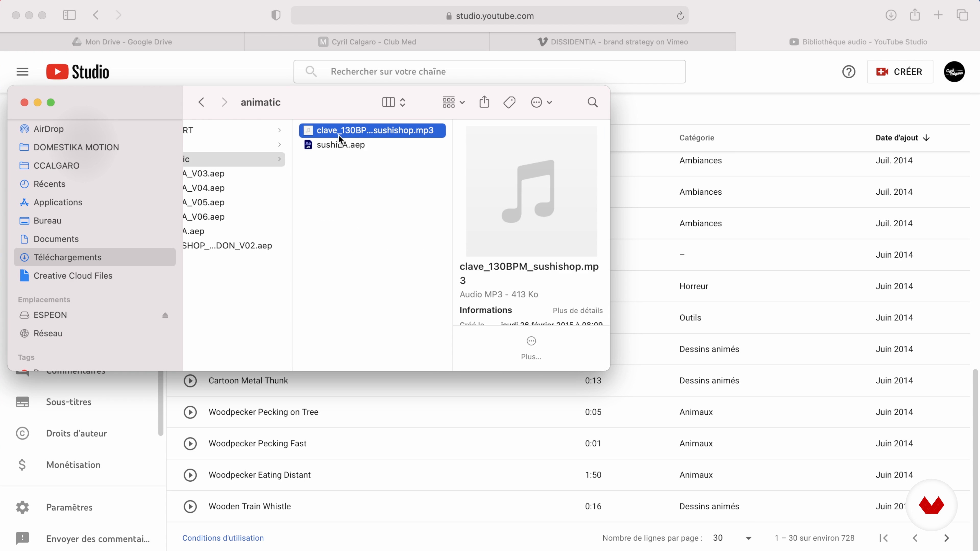Image resolution: width=980 pixels, height=551 pixels.
Task: Change Finder column view mode
Action: click(x=394, y=102)
